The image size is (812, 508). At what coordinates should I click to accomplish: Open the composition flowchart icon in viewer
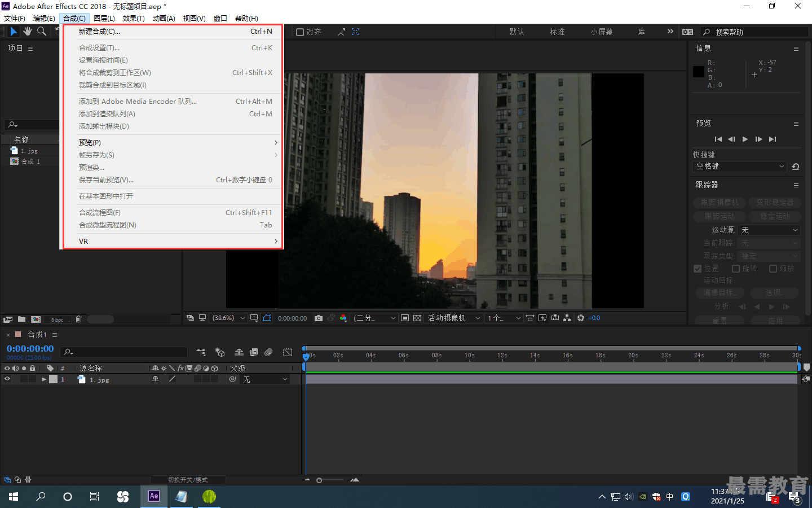(x=567, y=318)
